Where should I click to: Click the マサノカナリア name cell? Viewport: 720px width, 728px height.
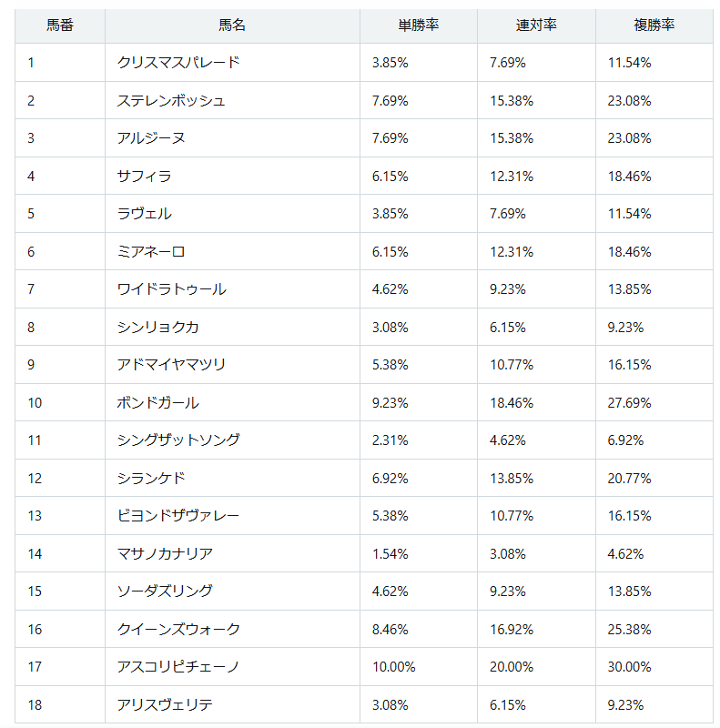[232, 553]
